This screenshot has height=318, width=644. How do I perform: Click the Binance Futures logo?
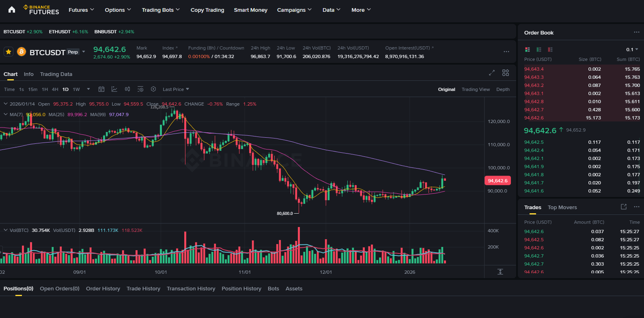pyautogui.click(x=41, y=10)
